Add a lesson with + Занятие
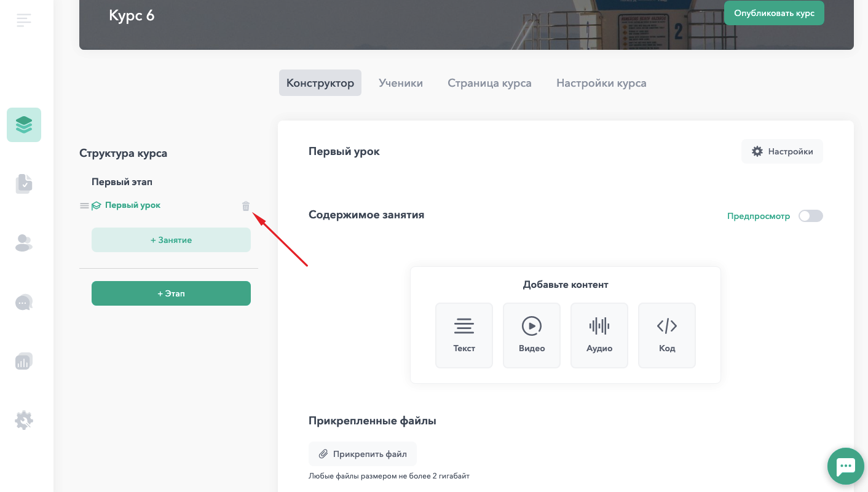The height and width of the screenshot is (492, 868). tap(171, 240)
